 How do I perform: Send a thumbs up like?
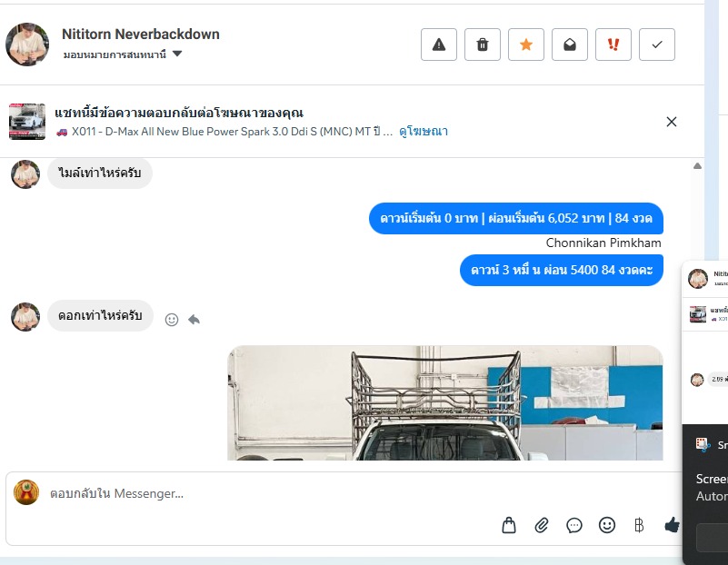672,525
